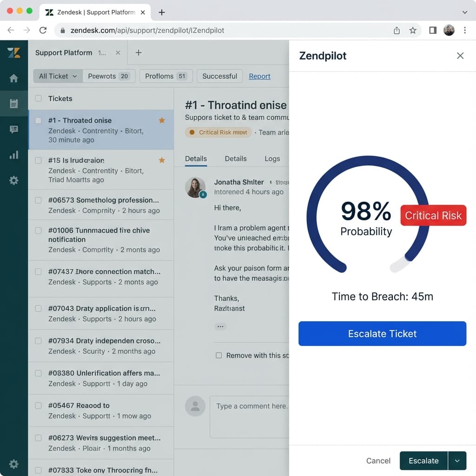Switch to the Logs tab
Image resolution: width=476 pixels, height=476 pixels.
pos(272,159)
